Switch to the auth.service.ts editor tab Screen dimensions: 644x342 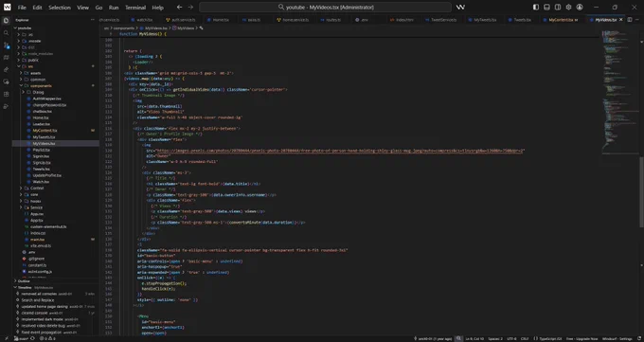point(181,20)
